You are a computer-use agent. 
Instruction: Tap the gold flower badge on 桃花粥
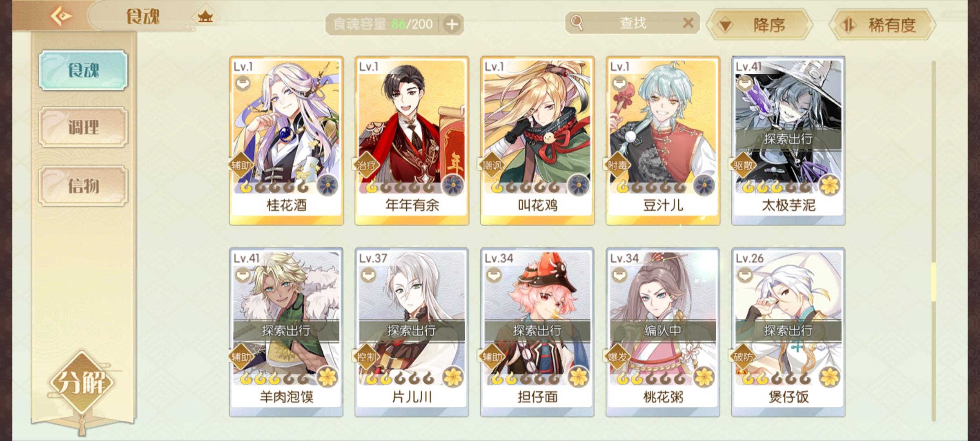click(704, 377)
